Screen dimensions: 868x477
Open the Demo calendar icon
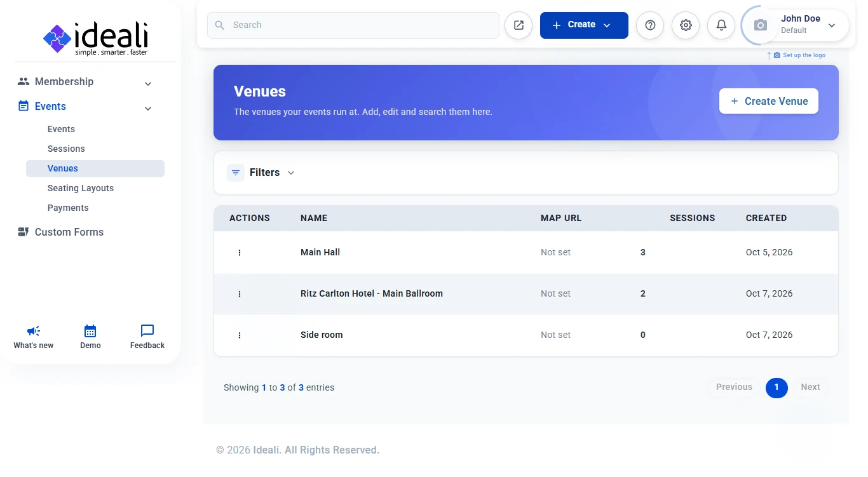pyautogui.click(x=90, y=331)
